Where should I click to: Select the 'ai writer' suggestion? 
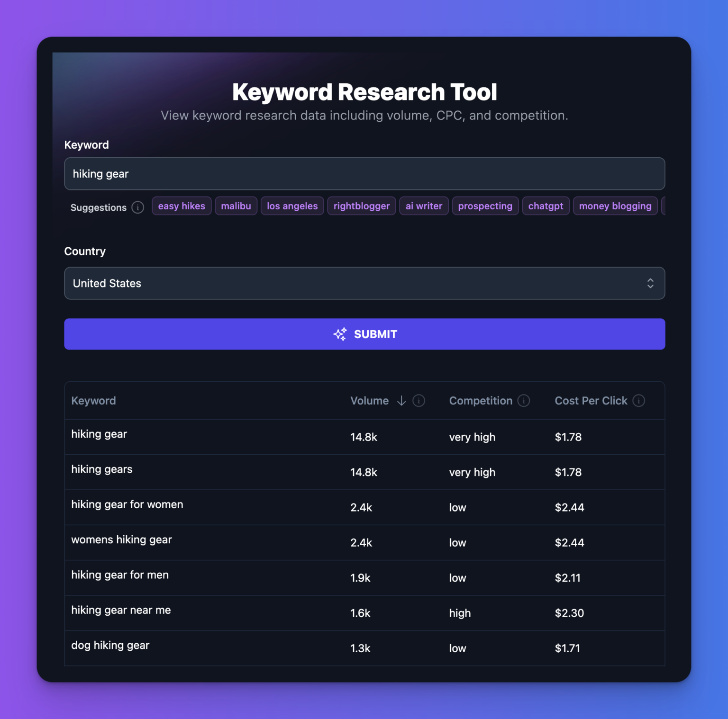[424, 206]
